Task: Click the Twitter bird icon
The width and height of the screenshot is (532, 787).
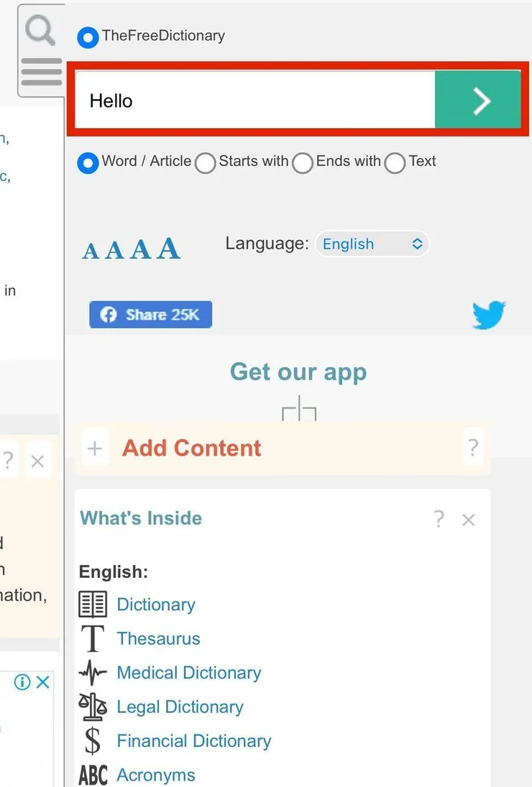Action: pos(489,315)
